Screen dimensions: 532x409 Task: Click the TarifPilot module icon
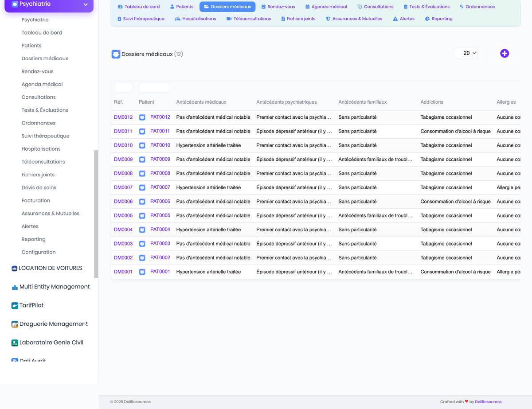(15, 306)
